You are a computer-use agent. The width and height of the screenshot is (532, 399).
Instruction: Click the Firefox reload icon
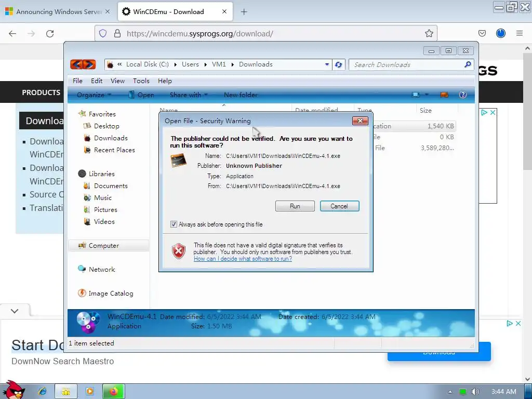[x=50, y=34]
